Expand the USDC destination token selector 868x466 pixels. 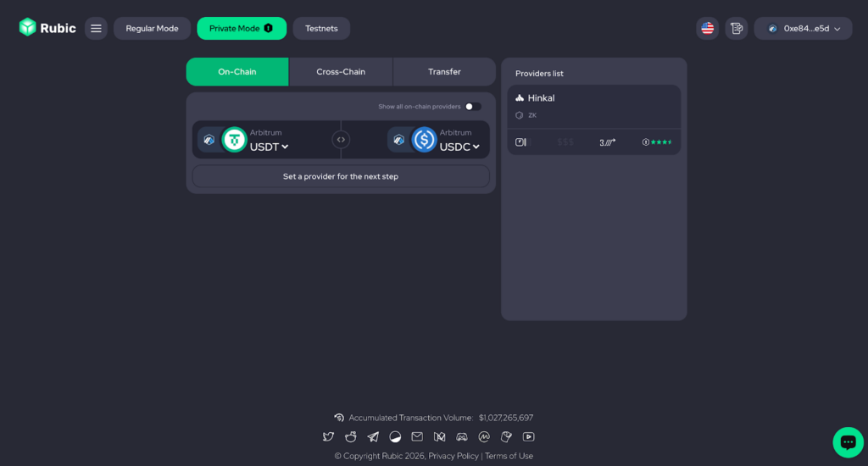(459, 147)
